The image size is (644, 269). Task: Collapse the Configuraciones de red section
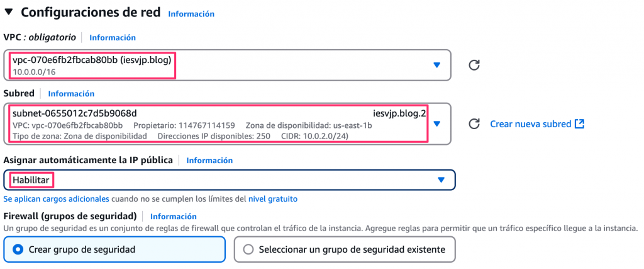pos(9,12)
